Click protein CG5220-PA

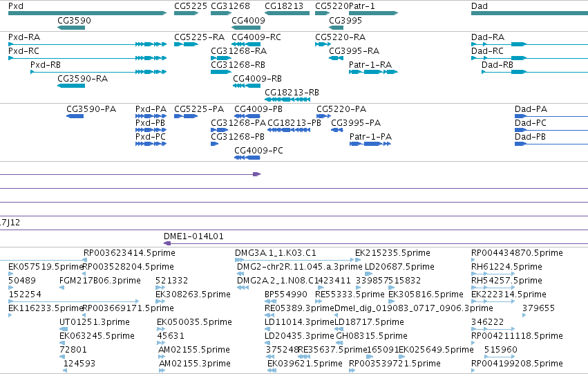[341, 109]
